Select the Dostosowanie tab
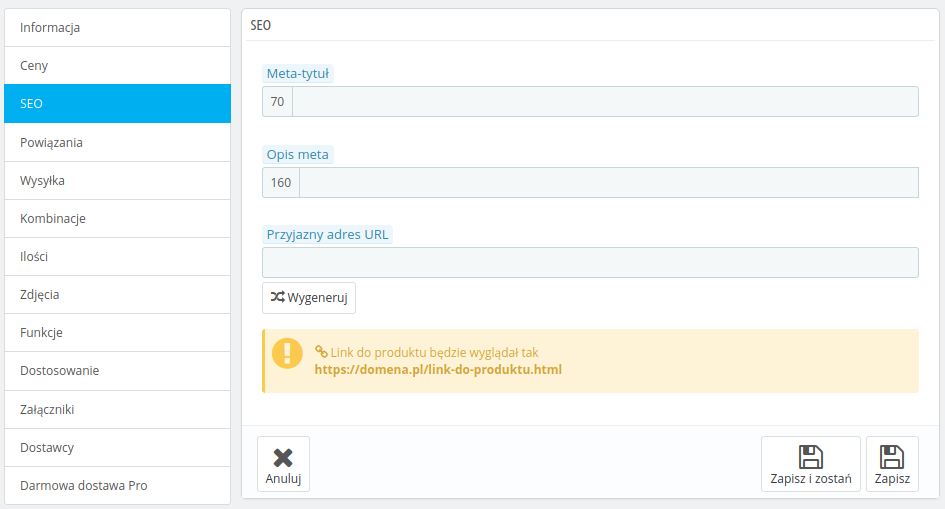Screen dimensions: 945x509 point(118,371)
